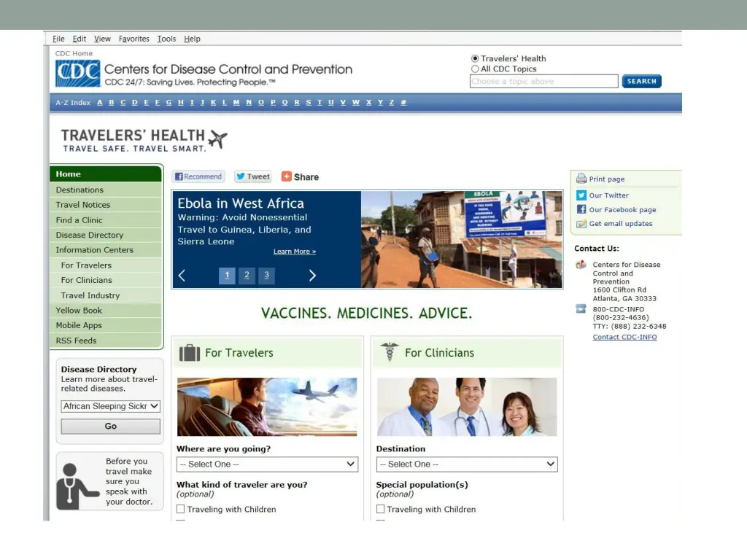Click the search topic input field

tap(543, 82)
